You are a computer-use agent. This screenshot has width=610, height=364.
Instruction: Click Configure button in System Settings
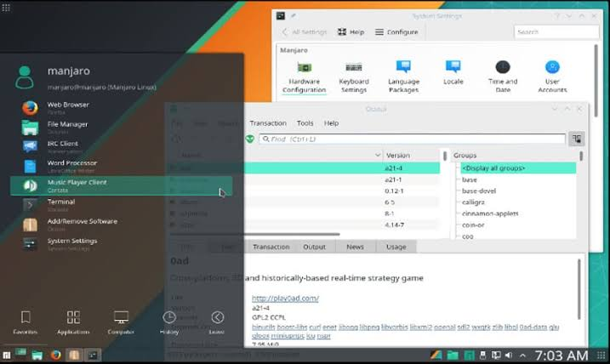pos(396,31)
